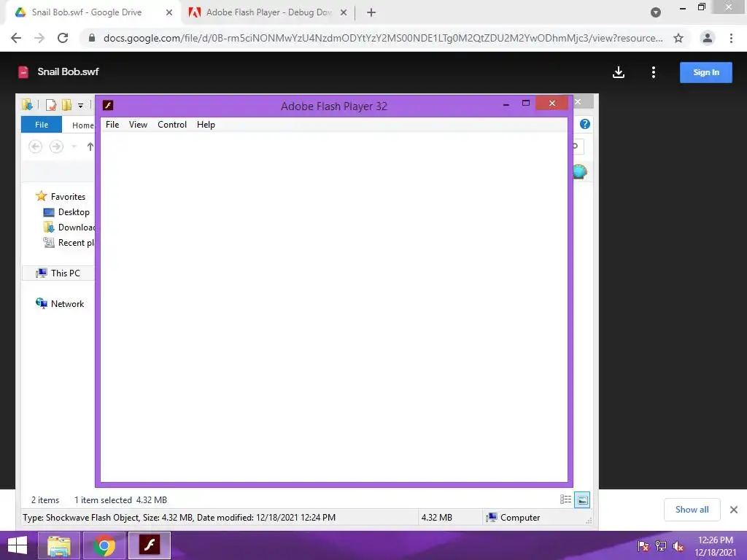
Task: Click the Chrome address bar URL
Action: tap(383, 38)
